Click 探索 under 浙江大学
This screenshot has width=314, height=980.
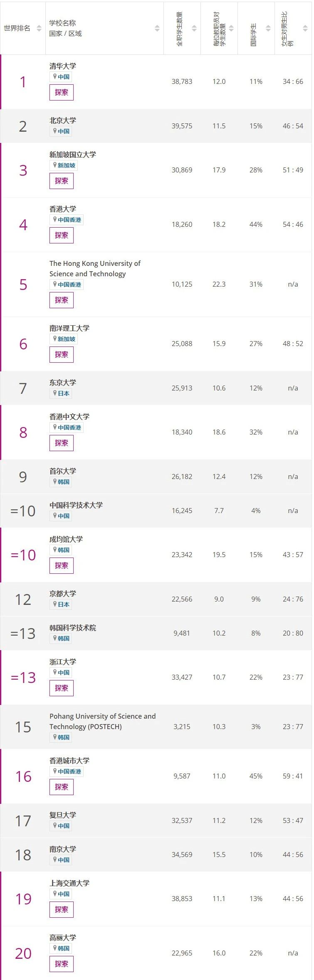[62, 688]
